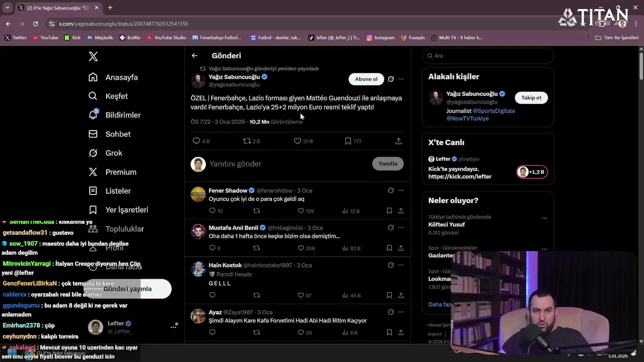644x362 pixels.
Task: Join live with +1,2 B listeners badge
Action: [532, 172]
